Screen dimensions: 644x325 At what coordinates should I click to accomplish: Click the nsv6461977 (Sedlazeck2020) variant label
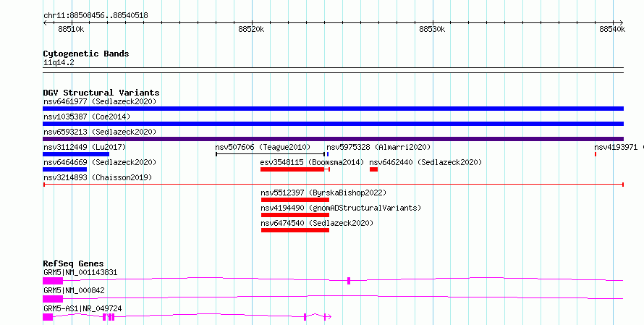(x=100, y=101)
